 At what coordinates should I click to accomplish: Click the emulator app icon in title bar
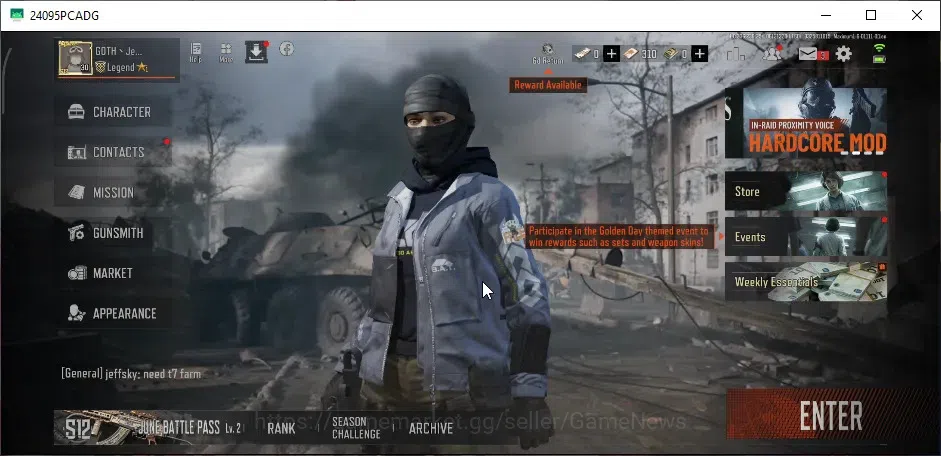pyautogui.click(x=17, y=15)
